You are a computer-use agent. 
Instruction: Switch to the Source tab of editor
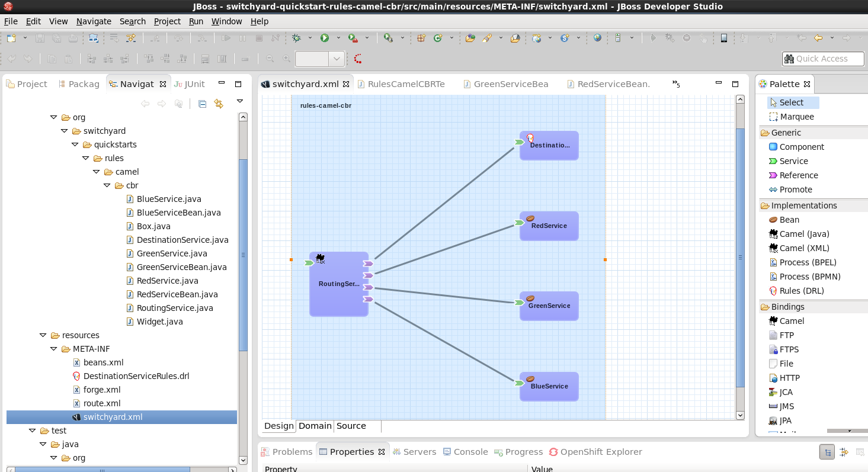tap(351, 426)
